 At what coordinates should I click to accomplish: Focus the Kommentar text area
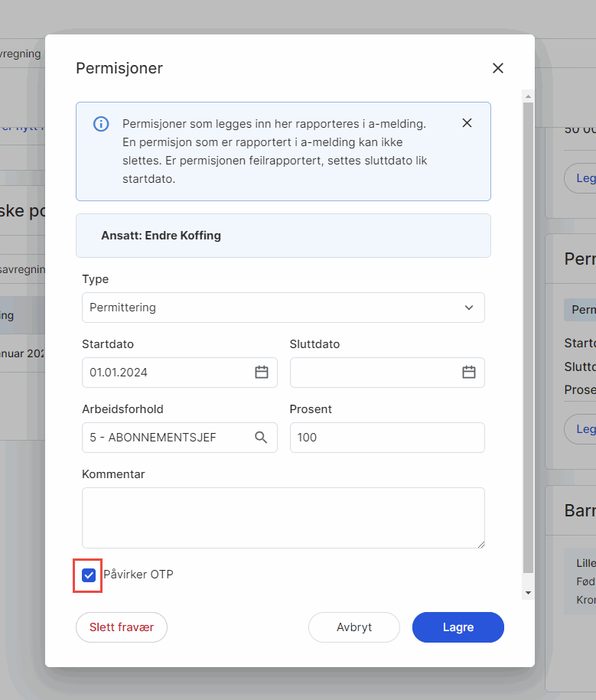[283, 518]
